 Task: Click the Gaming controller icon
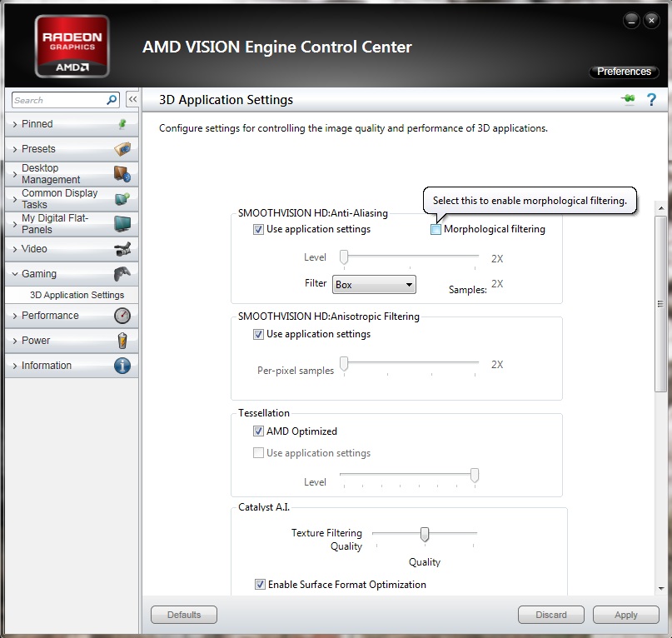point(122,273)
